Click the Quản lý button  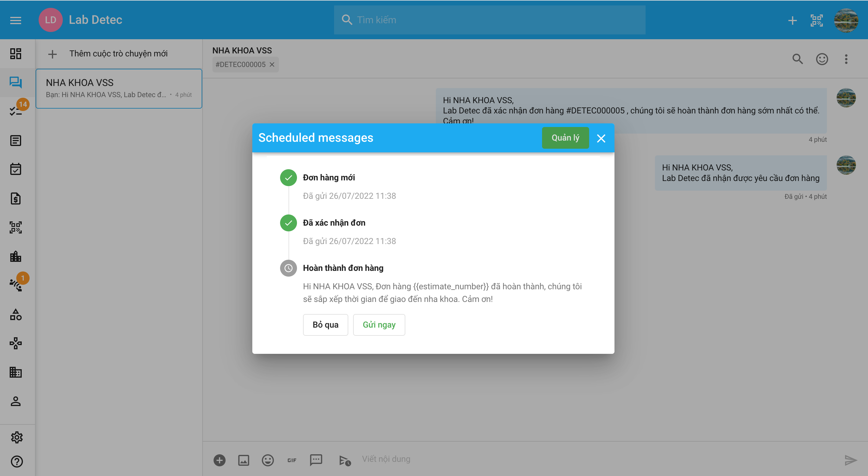click(x=565, y=138)
